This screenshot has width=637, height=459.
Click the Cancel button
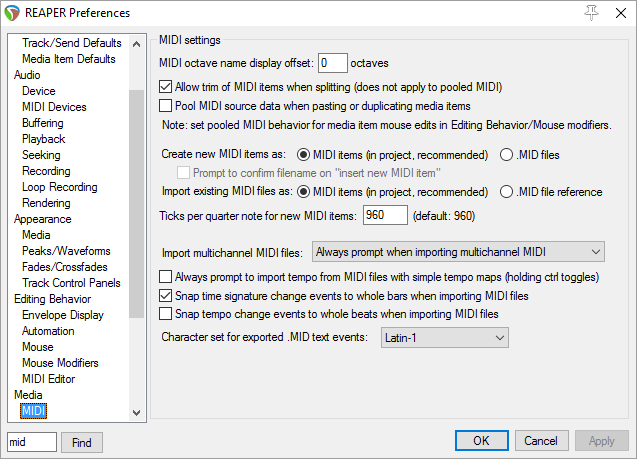click(541, 441)
